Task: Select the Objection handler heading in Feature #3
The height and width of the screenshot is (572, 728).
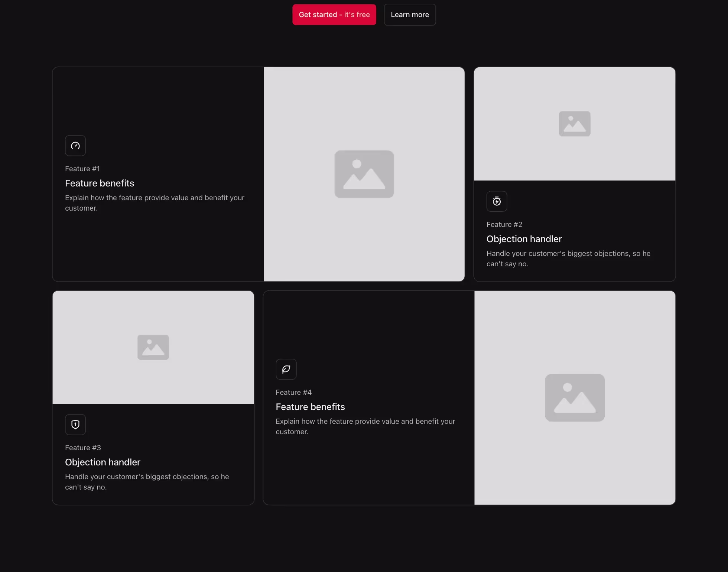Action: pos(103,462)
